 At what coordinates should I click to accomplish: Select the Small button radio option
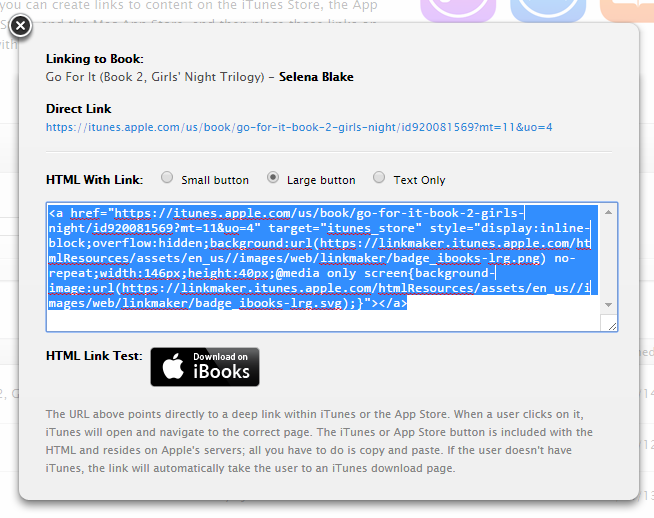167,178
